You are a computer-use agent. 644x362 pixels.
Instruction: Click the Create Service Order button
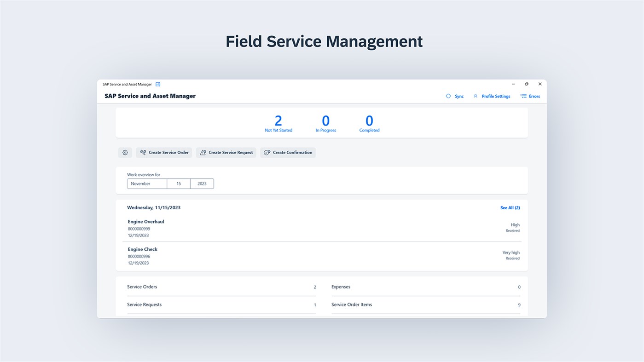coord(164,152)
